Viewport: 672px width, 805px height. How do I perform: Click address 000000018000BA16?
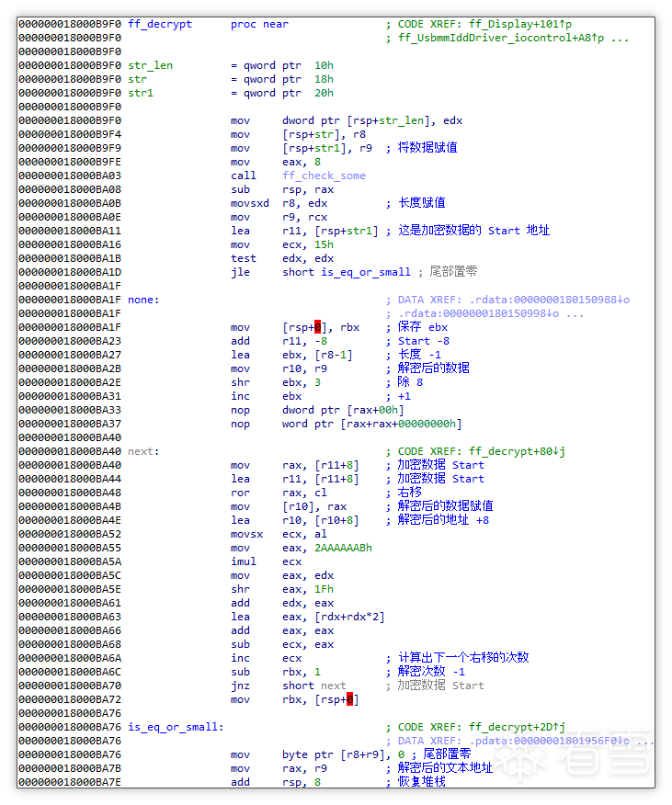pyautogui.click(x=70, y=244)
